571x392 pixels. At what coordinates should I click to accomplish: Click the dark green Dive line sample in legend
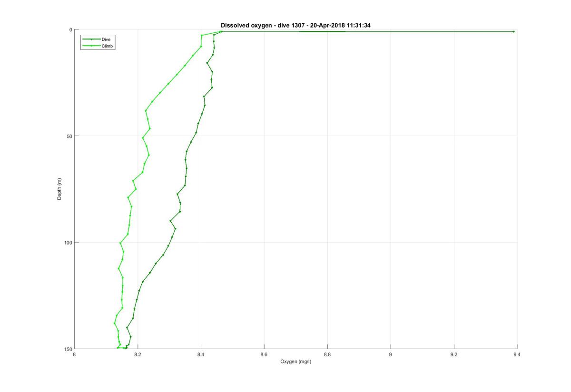(91, 39)
